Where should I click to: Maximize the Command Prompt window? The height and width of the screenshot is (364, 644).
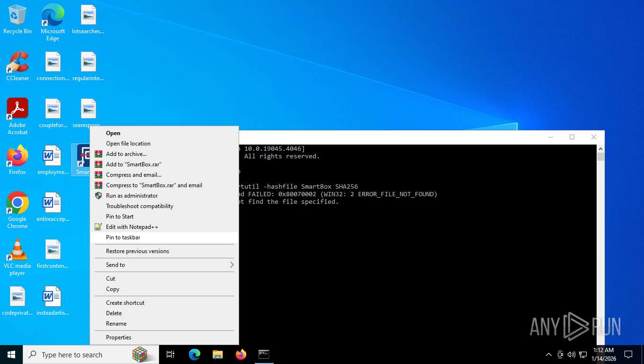coord(572,137)
